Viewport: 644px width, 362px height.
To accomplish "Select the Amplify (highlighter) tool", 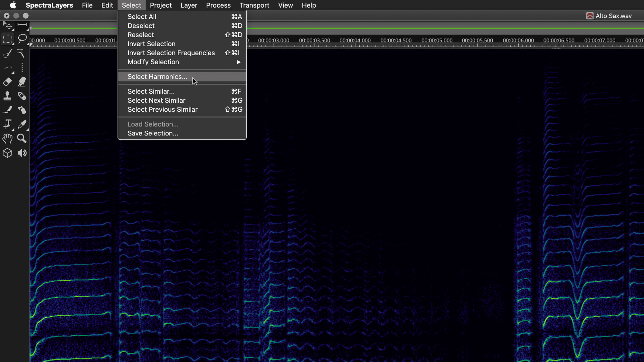I will pos(22,81).
